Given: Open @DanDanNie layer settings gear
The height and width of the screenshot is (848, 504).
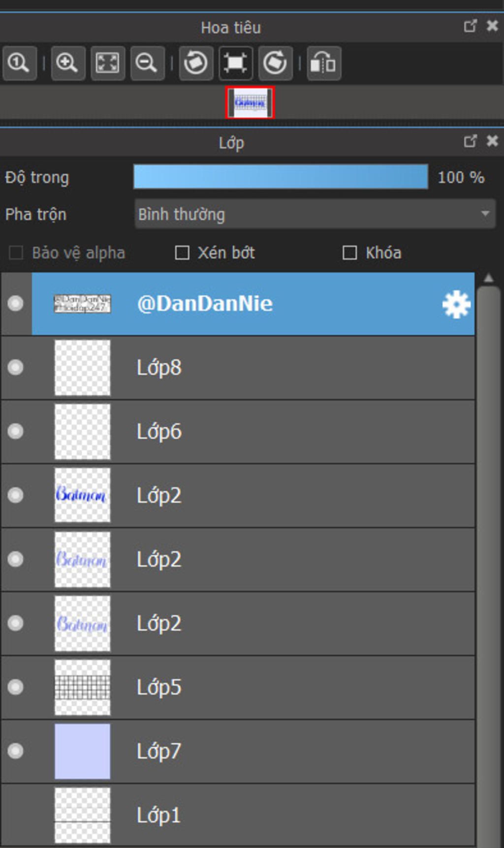Looking at the screenshot, I should point(456,304).
